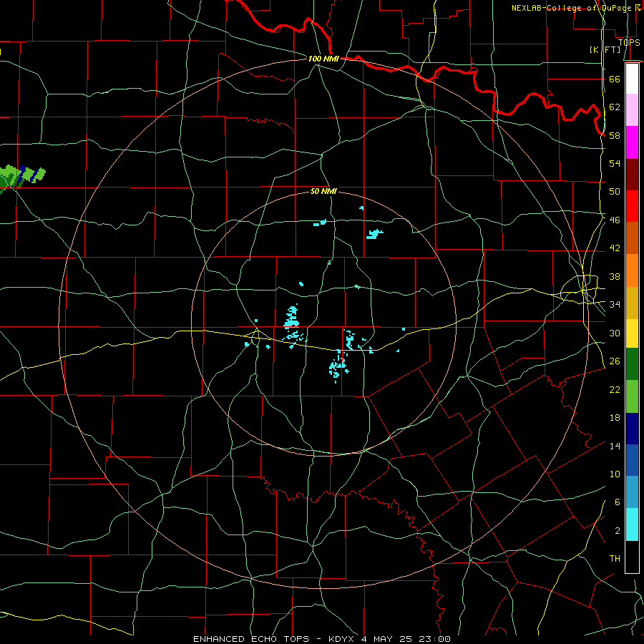Click the light pink legend swatch

[x=632, y=110]
